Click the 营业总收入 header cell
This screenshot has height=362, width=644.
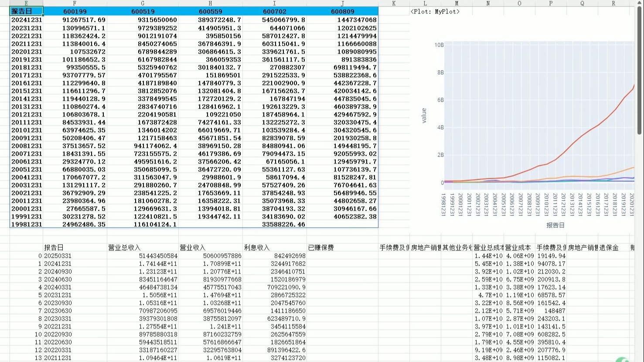coord(143,248)
